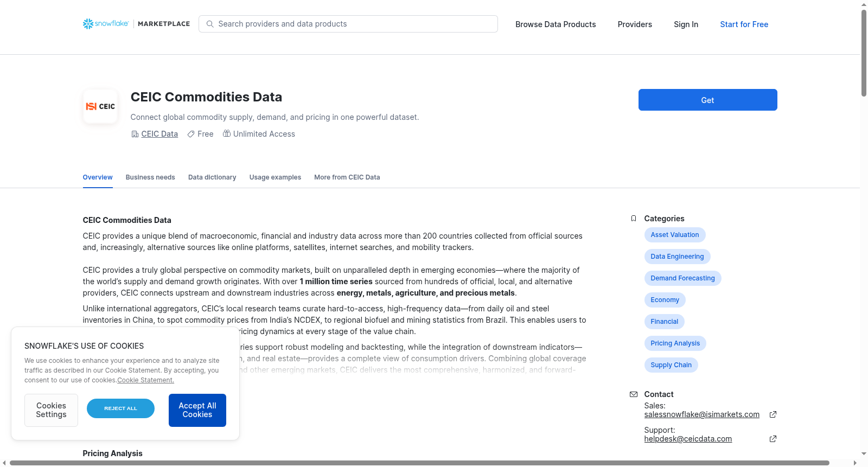Viewport: 868px width, 467px height.
Task: Click the gift icon beside Unlimited Access
Action: [227, 133]
